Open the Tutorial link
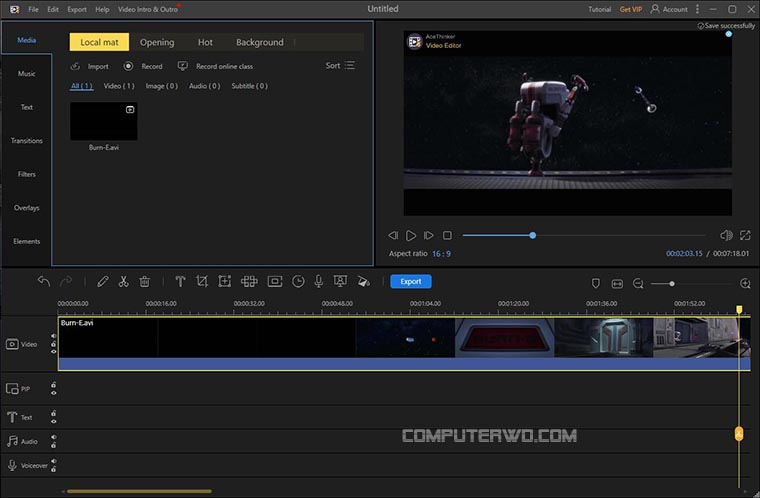This screenshot has height=498, width=760. [599, 9]
